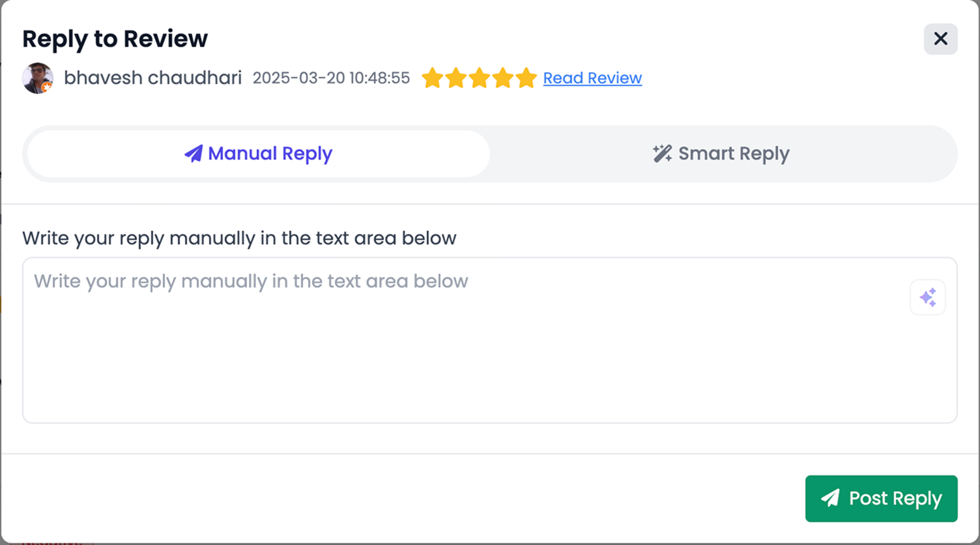Viewport: 980px width, 545px height.
Task: Click the Reply to Review heading
Action: [x=115, y=39]
